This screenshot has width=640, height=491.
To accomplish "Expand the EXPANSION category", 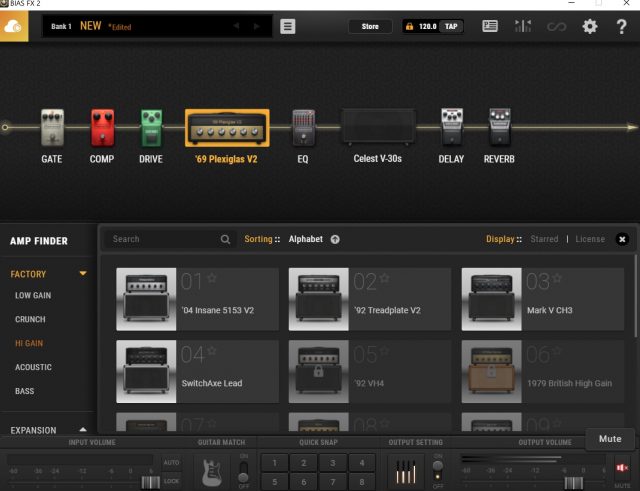I will coord(83,429).
